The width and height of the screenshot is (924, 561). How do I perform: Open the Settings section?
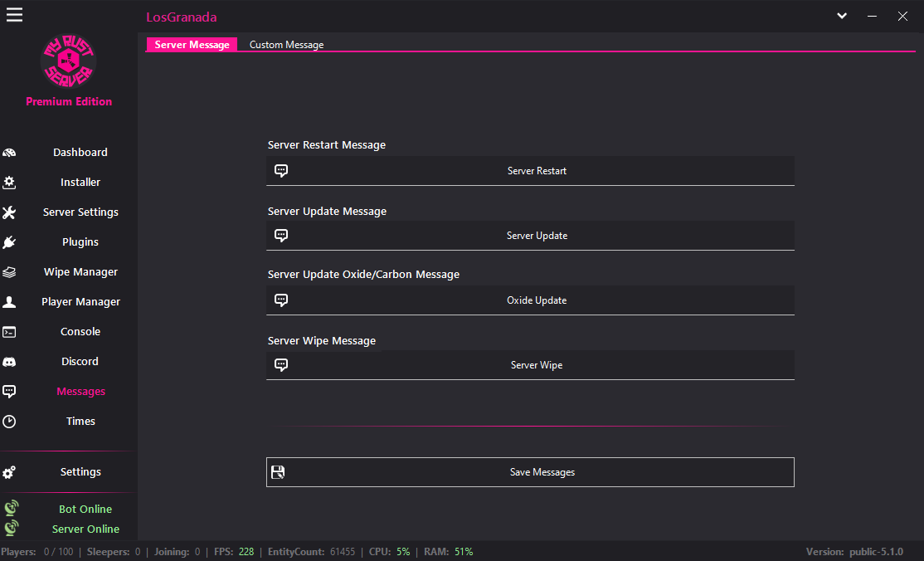[x=80, y=472]
